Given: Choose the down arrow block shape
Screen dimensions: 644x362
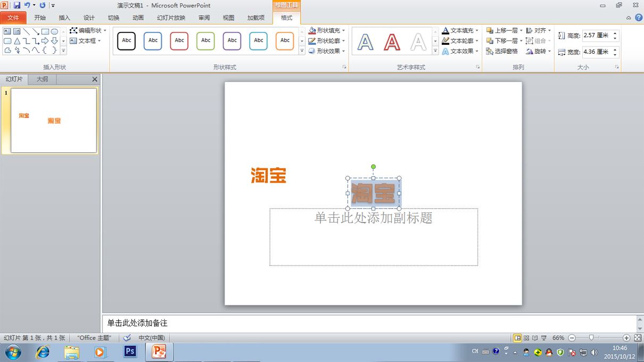Looking at the screenshot, I should tap(54, 41).
